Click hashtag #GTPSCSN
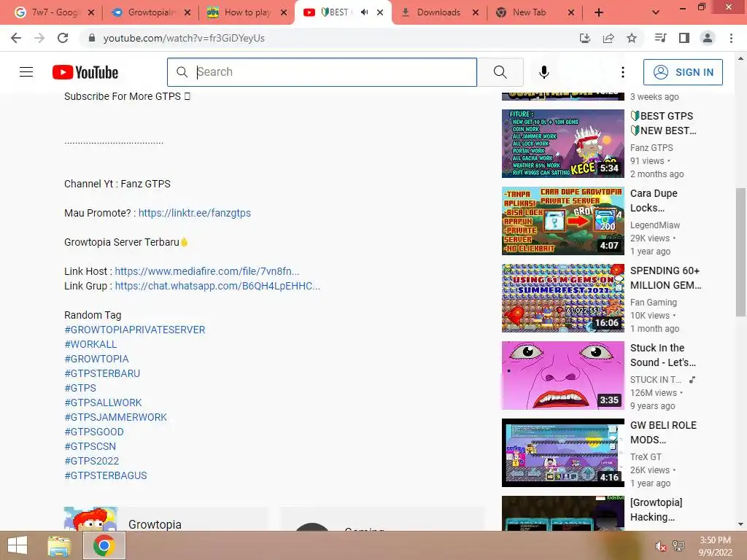This screenshot has height=560, width=747. (x=90, y=446)
